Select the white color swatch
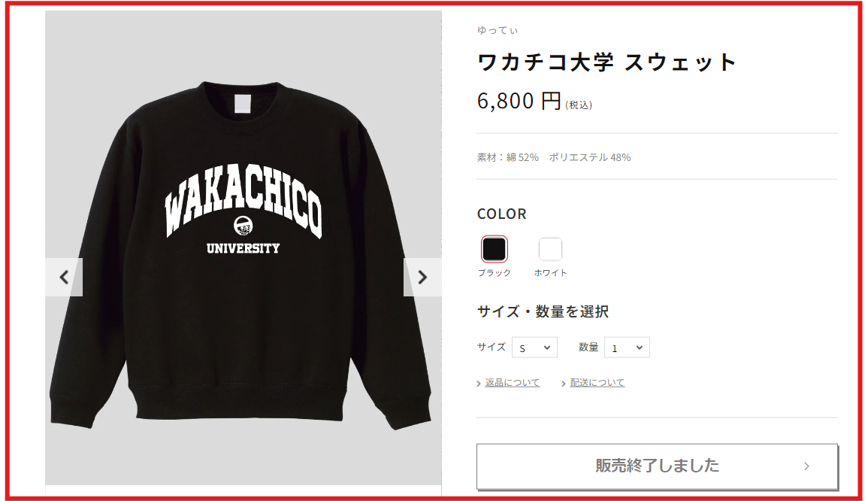The height and width of the screenshot is (501, 868). tap(550, 249)
